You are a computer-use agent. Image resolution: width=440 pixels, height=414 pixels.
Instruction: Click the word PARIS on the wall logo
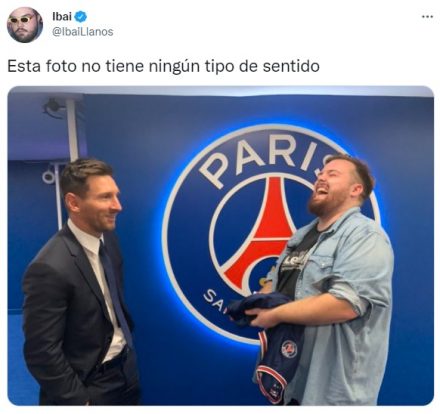265,160
